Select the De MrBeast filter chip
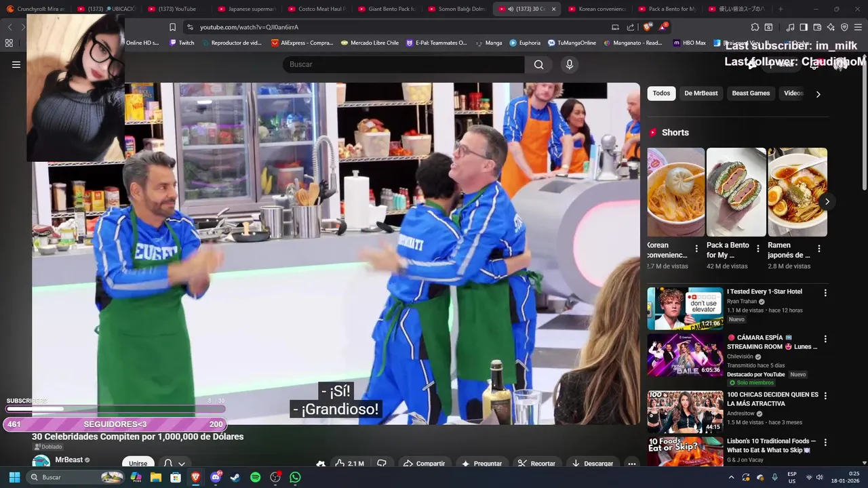The height and width of the screenshot is (488, 868). point(701,94)
